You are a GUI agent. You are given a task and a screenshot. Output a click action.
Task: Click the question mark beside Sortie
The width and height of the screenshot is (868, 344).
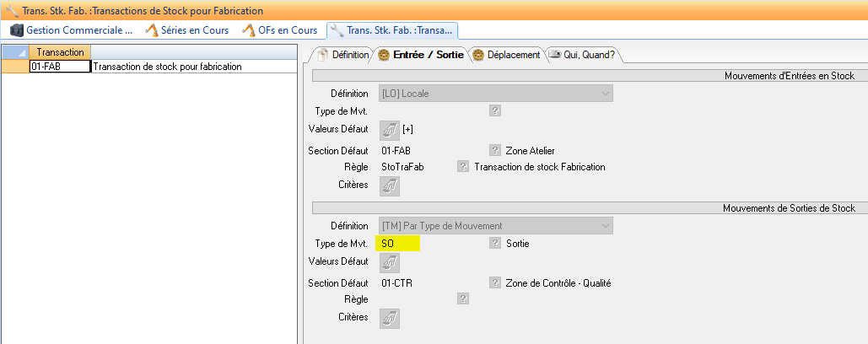click(495, 244)
